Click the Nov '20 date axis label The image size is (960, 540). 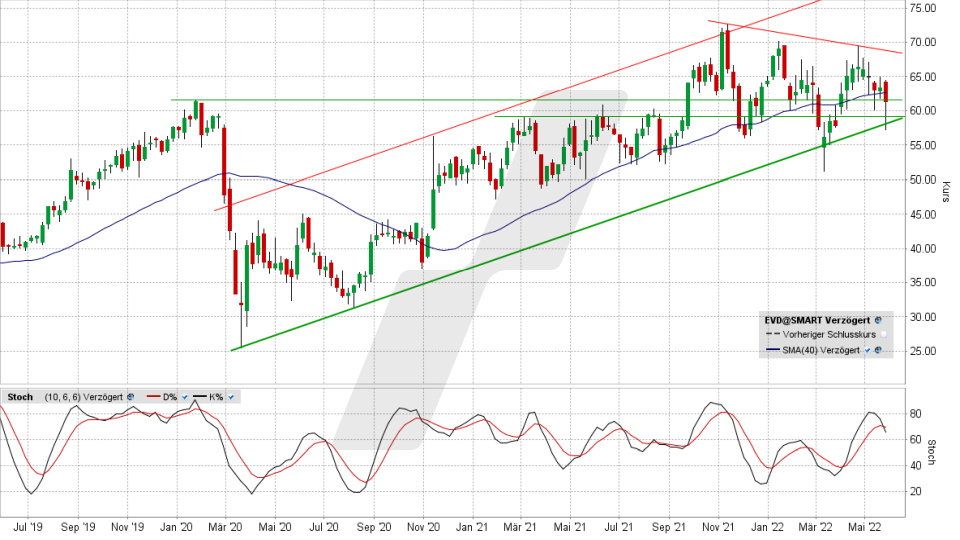(x=423, y=527)
